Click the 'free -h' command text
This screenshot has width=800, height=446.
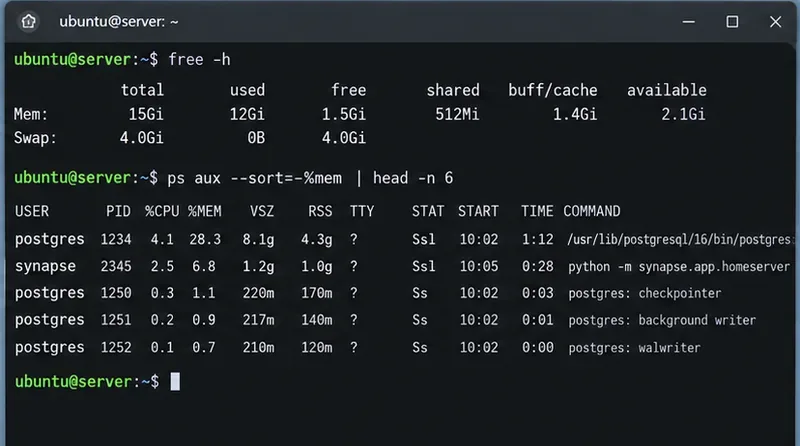tap(199, 60)
